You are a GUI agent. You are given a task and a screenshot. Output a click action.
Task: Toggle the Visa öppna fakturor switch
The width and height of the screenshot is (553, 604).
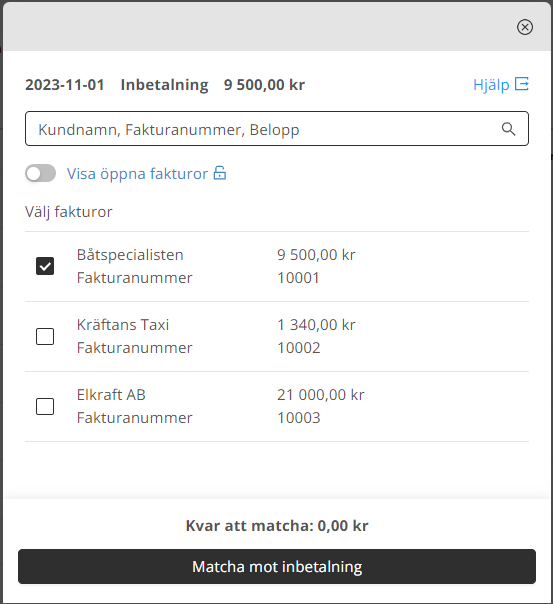pos(40,173)
